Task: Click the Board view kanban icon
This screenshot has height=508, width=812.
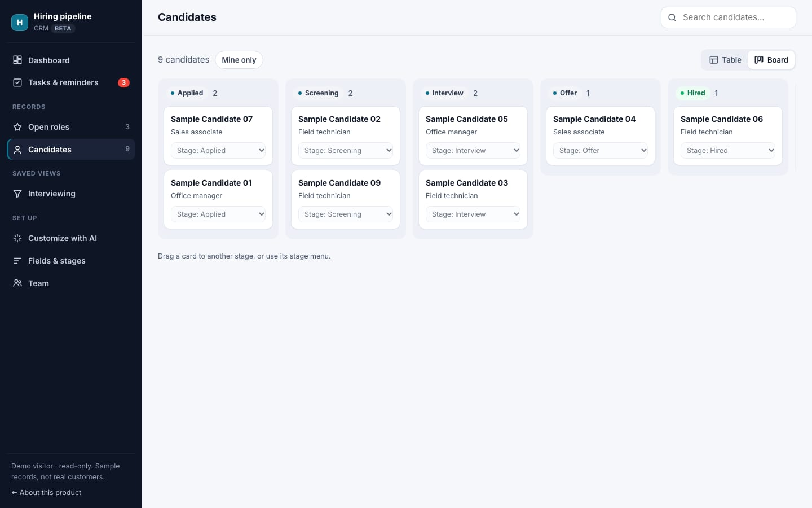Action: 759,60
